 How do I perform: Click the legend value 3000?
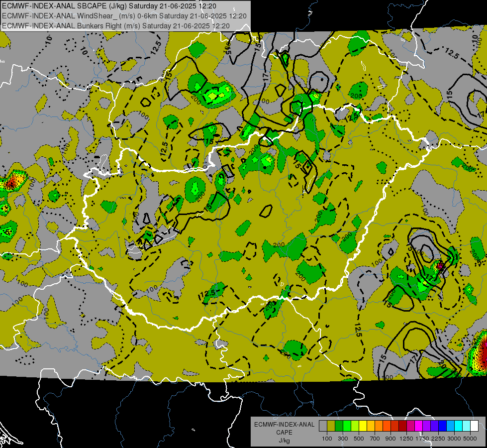tap(454, 439)
